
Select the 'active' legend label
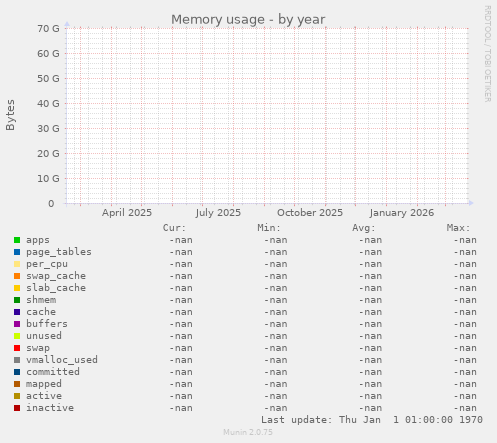pos(44,396)
